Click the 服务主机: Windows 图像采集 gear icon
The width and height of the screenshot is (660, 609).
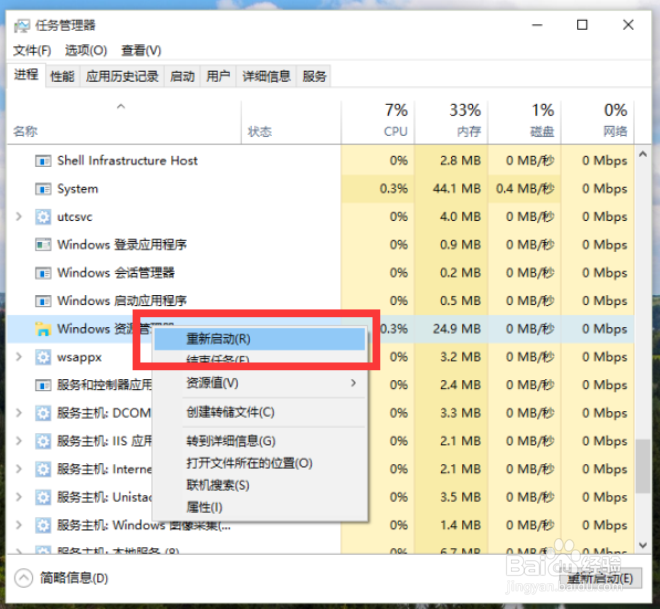(x=43, y=525)
